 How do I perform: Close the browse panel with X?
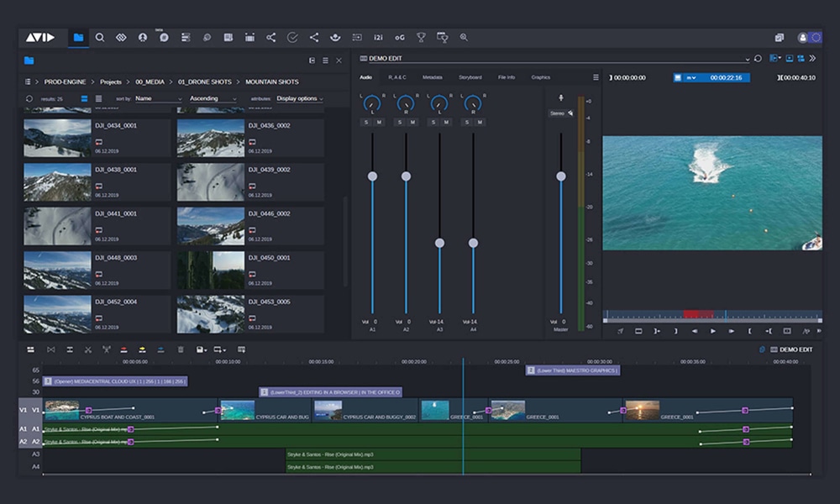[x=339, y=60]
